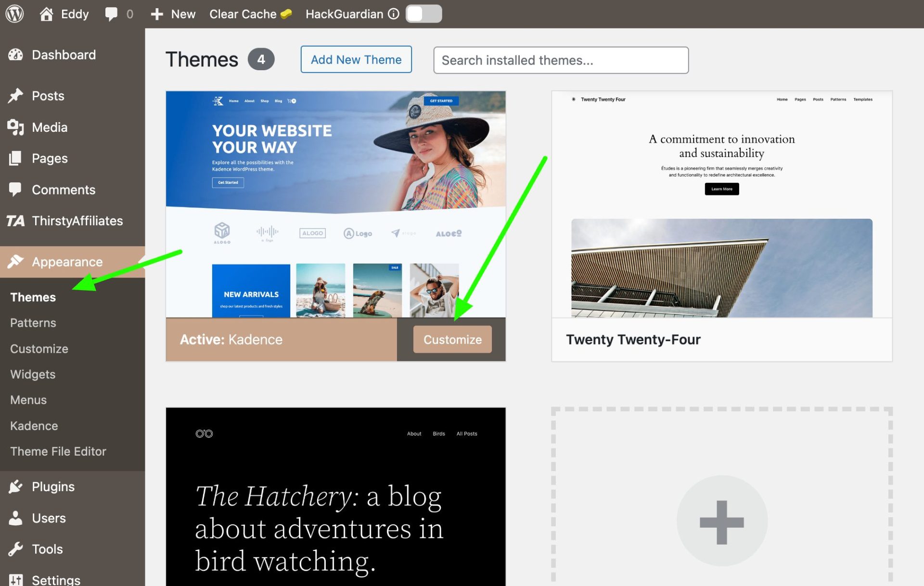Expand the Appearance submenu
The image size is (924, 586).
[67, 261]
